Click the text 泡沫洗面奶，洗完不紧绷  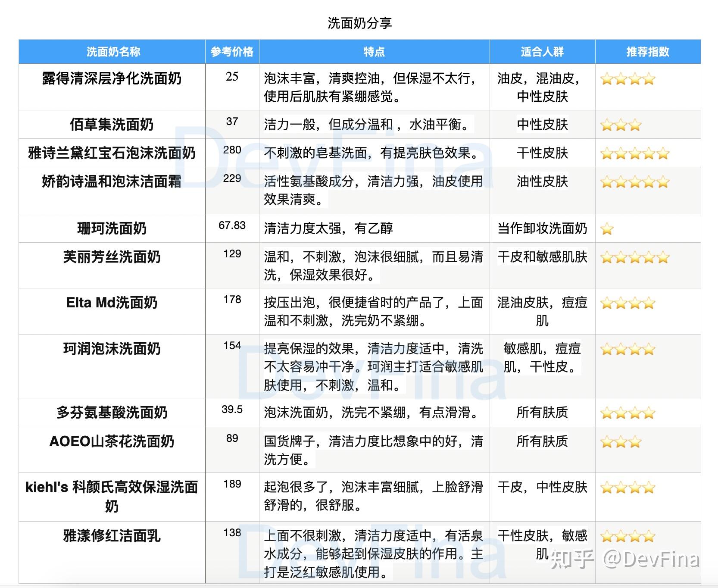[x=335, y=413]
